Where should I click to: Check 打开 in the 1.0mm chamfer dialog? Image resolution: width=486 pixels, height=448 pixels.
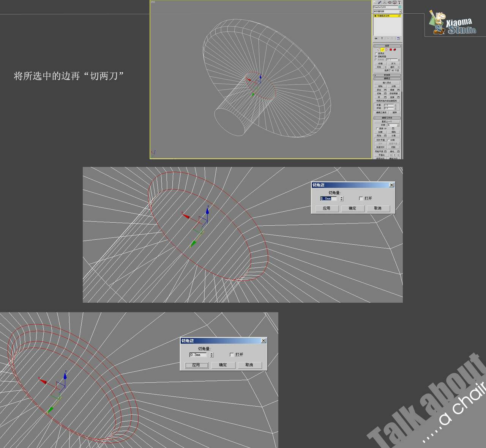361,198
